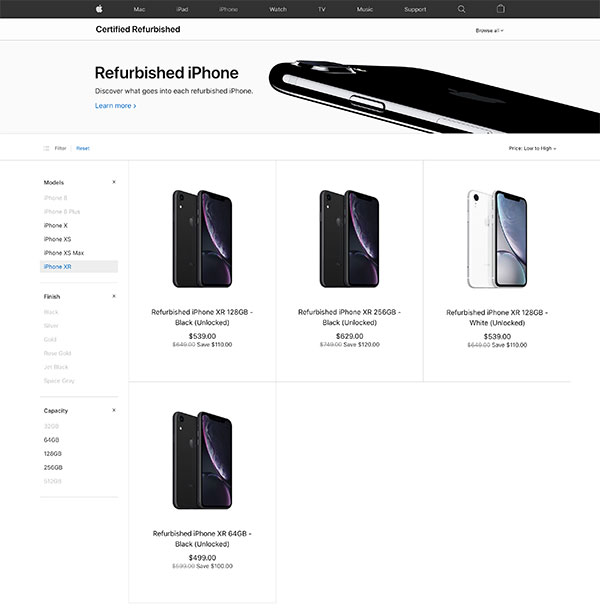Toggle the iPhone XR model filter
Screen dimensions: 600x609
(79, 266)
